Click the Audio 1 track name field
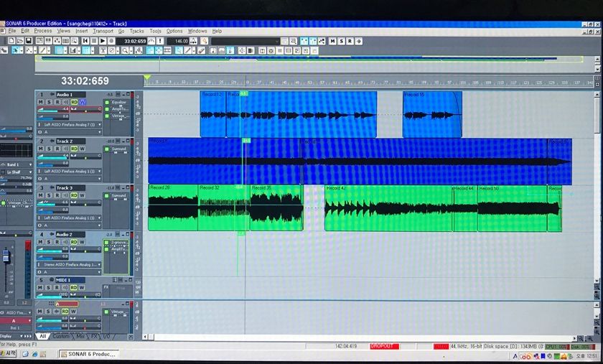 click(71, 94)
